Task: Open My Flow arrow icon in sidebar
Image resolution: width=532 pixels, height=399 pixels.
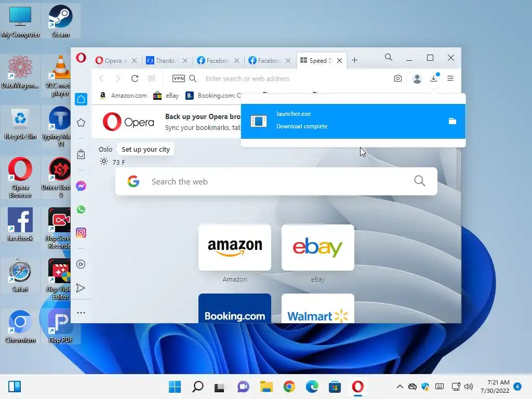Action: point(81,288)
